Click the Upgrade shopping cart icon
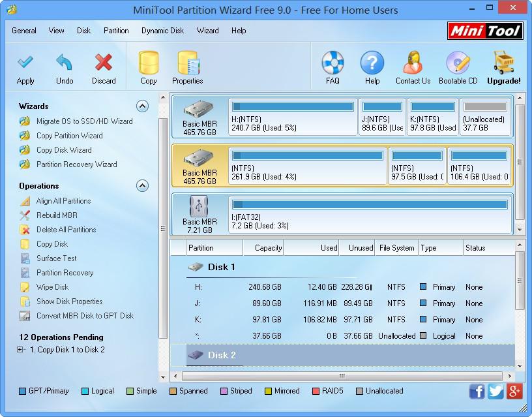The image size is (532, 417). coord(504,63)
